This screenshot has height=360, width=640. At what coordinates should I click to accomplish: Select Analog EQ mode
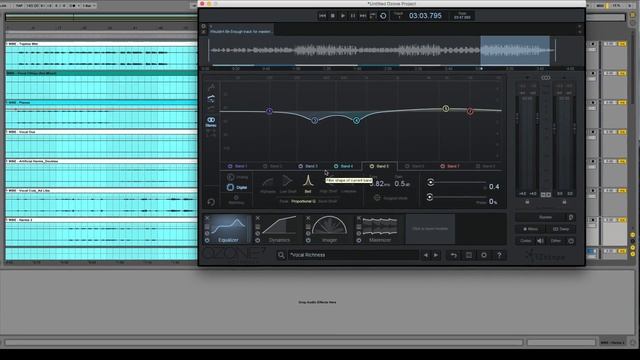(x=237, y=177)
